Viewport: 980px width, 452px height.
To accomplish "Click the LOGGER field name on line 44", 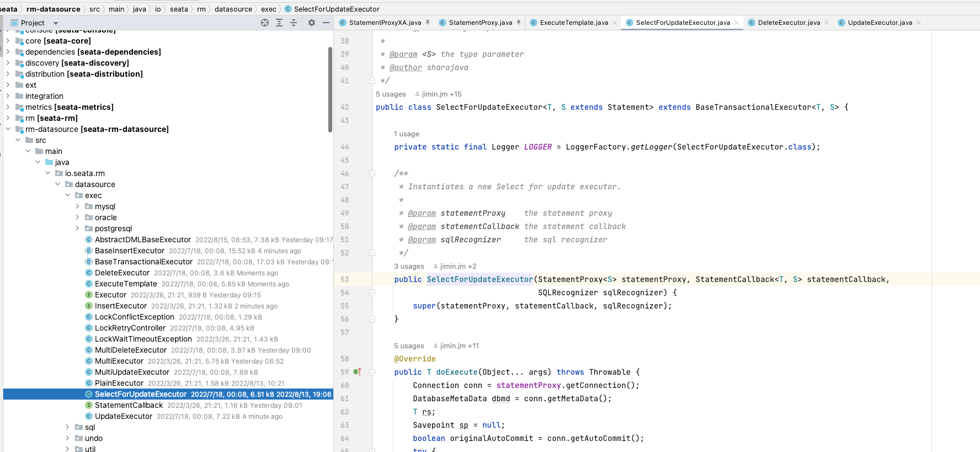I will pyautogui.click(x=538, y=147).
